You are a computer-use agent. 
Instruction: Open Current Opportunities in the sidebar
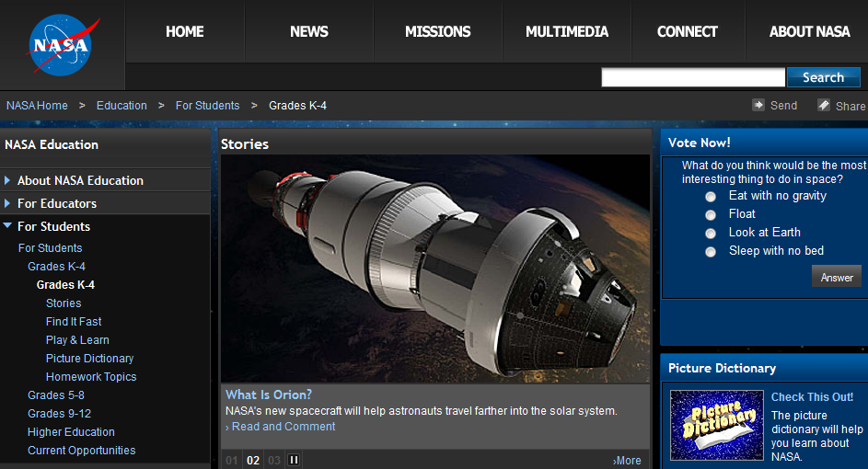(81, 451)
